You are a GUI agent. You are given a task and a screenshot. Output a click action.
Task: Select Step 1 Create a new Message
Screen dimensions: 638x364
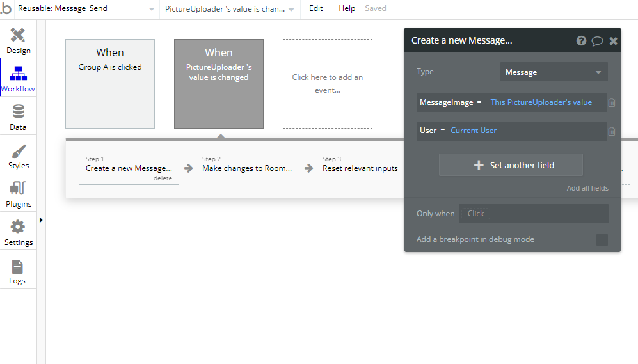click(x=129, y=168)
